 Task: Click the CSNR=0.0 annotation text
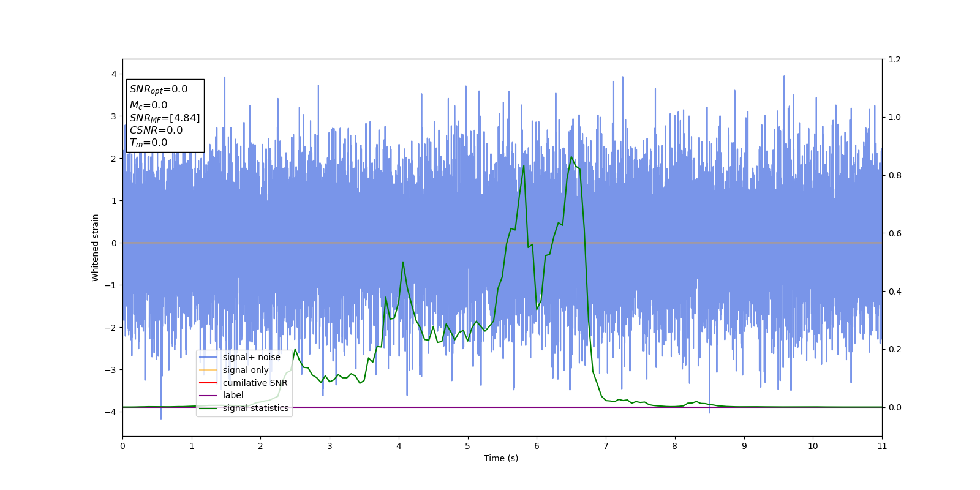coord(156,130)
